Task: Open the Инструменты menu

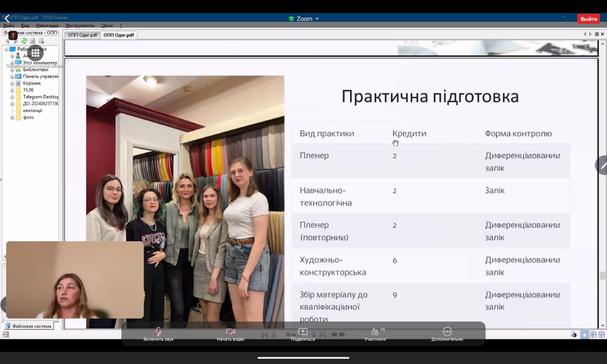Action: pyautogui.click(x=80, y=26)
